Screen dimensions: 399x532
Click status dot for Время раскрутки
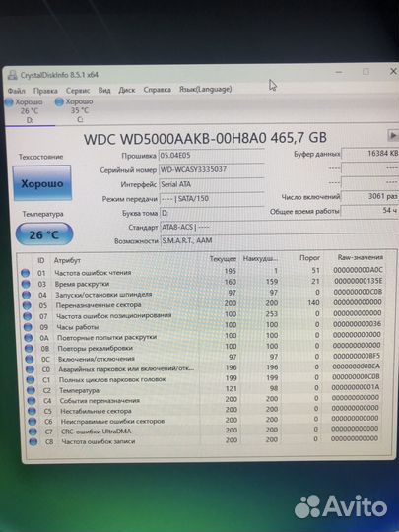[x=26, y=284]
